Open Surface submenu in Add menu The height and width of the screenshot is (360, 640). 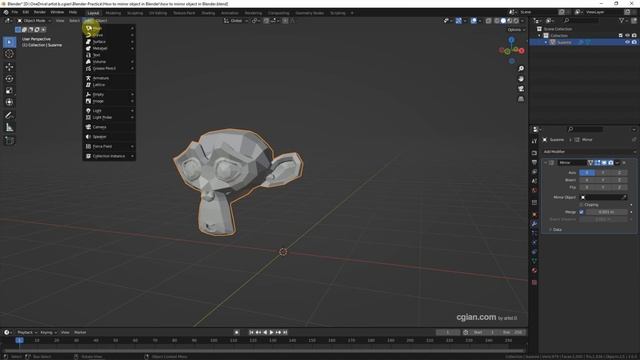click(x=109, y=42)
